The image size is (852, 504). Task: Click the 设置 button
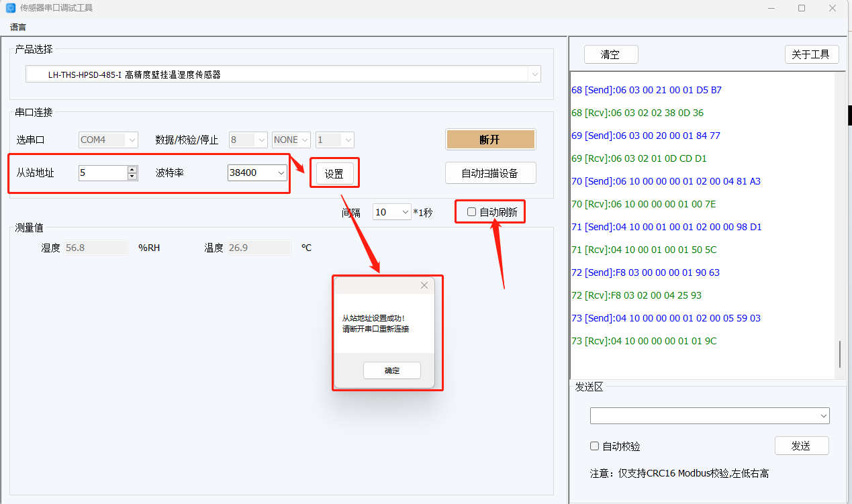point(334,174)
